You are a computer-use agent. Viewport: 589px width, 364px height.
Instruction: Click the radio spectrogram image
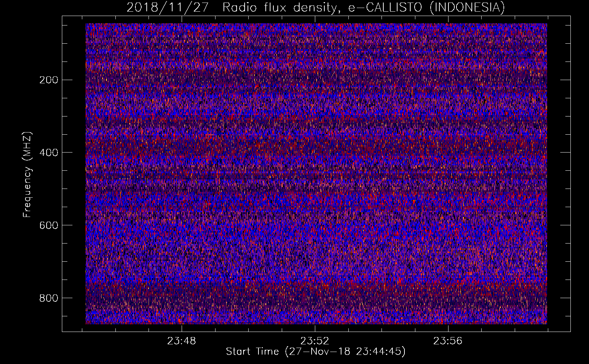pyautogui.click(x=316, y=174)
